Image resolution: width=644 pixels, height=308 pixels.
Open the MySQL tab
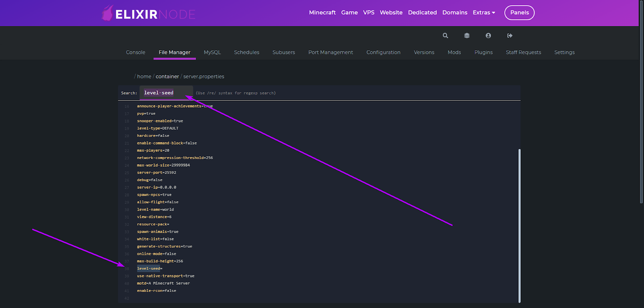tap(213, 52)
